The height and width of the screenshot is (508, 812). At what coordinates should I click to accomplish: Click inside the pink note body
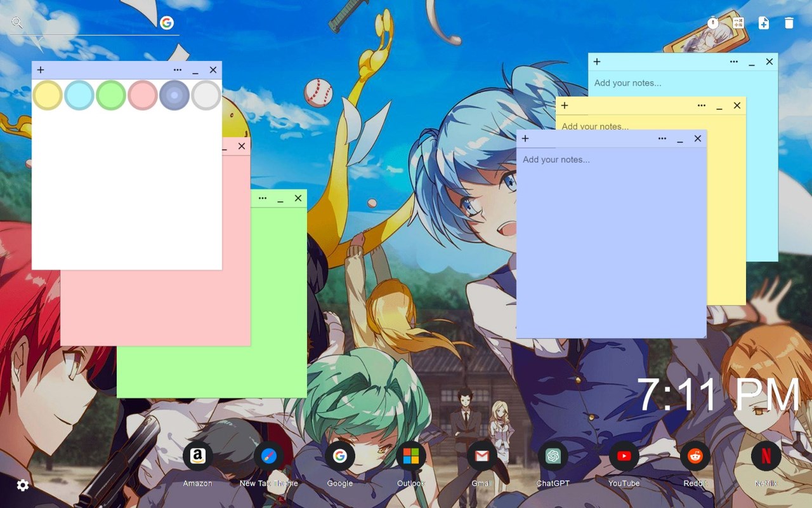[x=155, y=307]
